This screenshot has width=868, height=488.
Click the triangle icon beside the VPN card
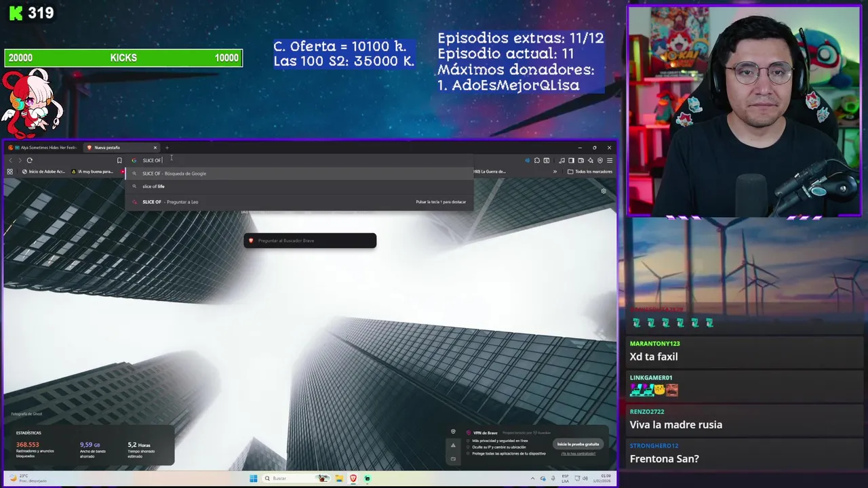click(x=453, y=445)
